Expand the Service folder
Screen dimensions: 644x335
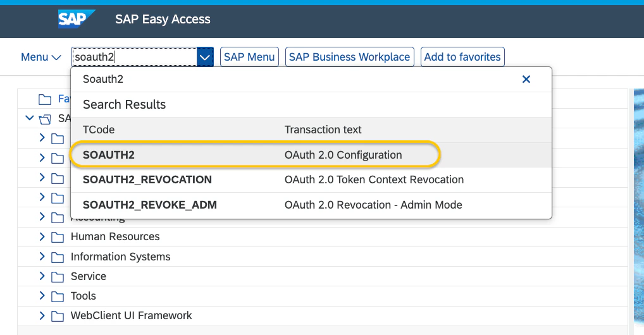(x=42, y=276)
